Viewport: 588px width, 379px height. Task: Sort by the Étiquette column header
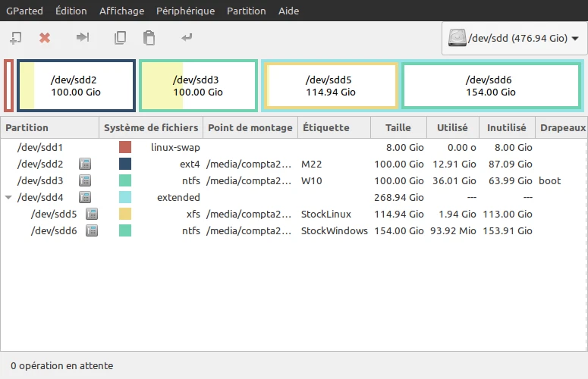(334, 127)
